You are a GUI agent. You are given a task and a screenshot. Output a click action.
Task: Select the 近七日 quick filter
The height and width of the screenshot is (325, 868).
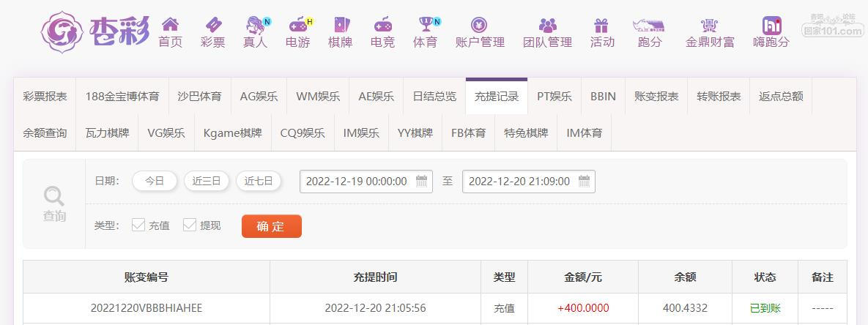click(259, 182)
